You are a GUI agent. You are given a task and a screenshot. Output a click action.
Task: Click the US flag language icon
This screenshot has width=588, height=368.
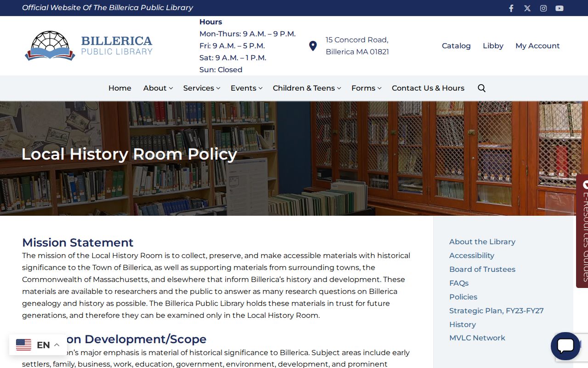pyautogui.click(x=23, y=345)
